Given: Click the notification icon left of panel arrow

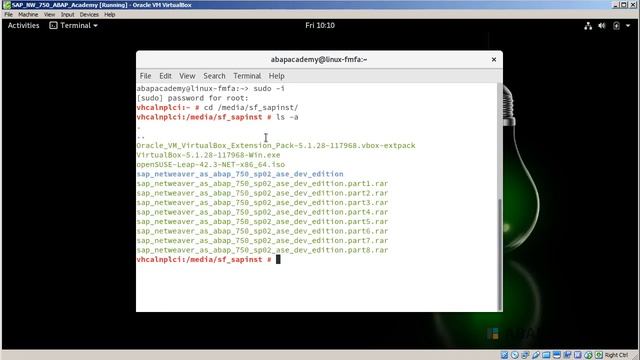Looking at the screenshot, I should [616, 26].
